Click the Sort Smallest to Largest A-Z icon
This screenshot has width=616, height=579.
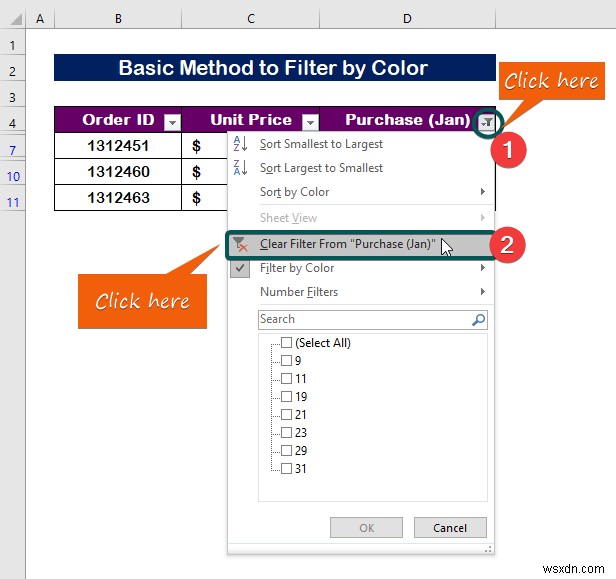(x=240, y=144)
